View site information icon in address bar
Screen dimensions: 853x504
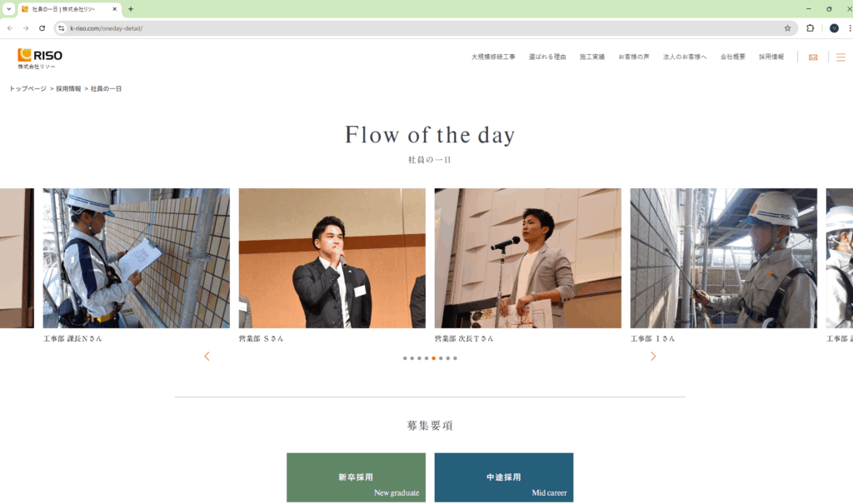click(x=62, y=28)
